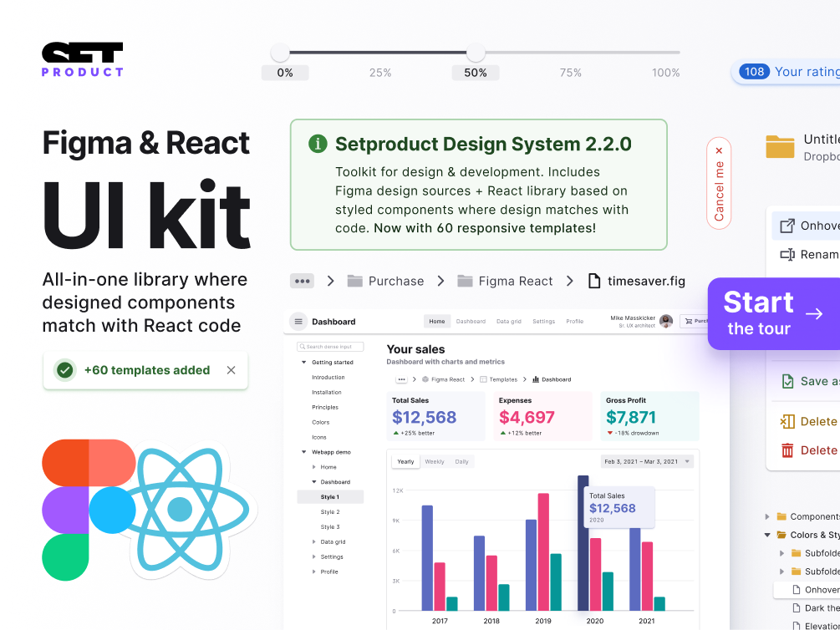
Task: Click the Colors & Styles folder icon
Action: coord(781,535)
